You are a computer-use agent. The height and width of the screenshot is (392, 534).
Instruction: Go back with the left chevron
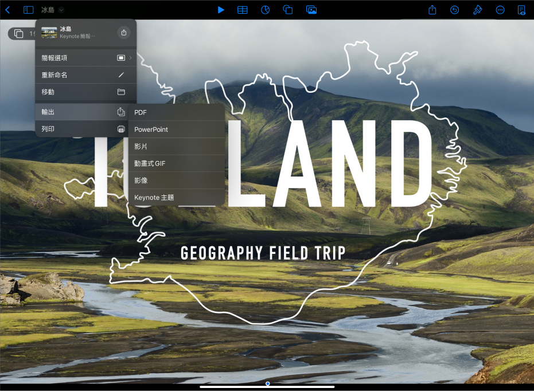tap(8, 10)
